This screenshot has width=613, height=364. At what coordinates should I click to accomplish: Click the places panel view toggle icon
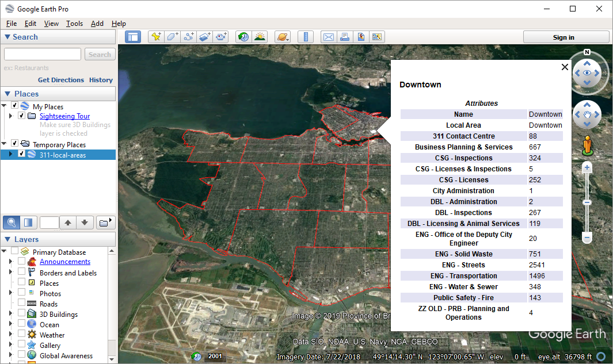[29, 223]
